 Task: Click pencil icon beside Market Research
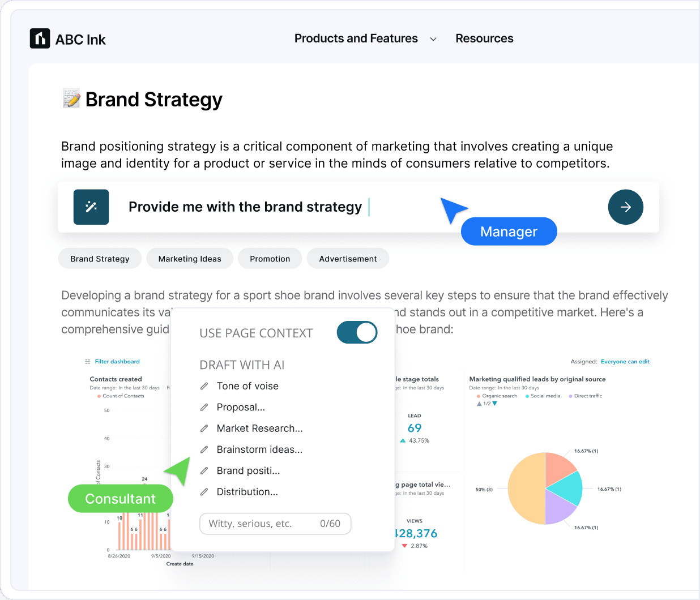click(204, 428)
